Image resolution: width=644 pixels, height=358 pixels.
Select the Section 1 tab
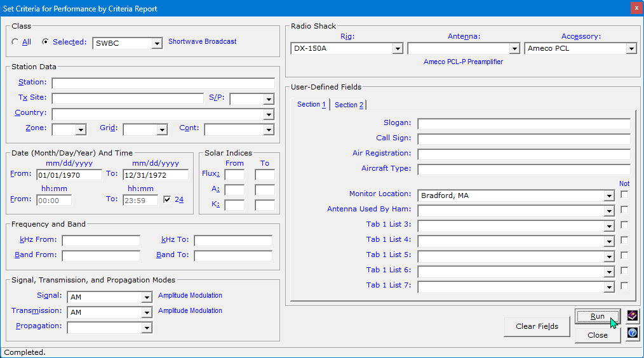(x=311, y=104)
